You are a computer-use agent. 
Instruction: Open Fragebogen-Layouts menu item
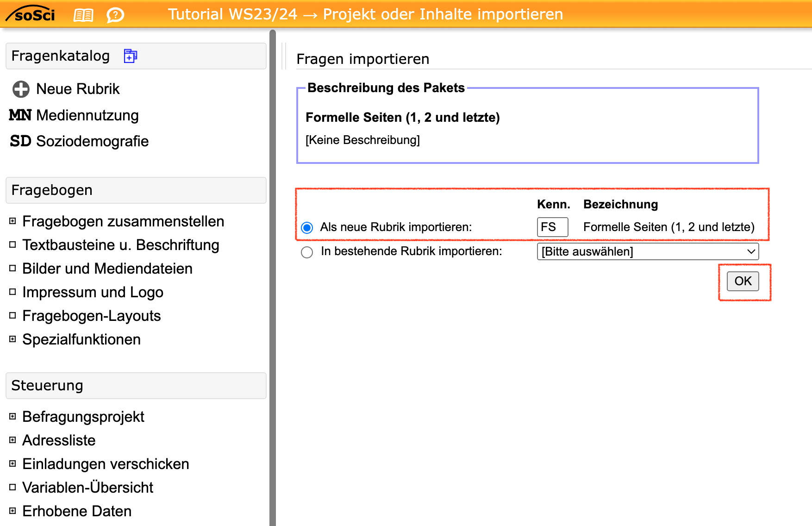point(91,316)
